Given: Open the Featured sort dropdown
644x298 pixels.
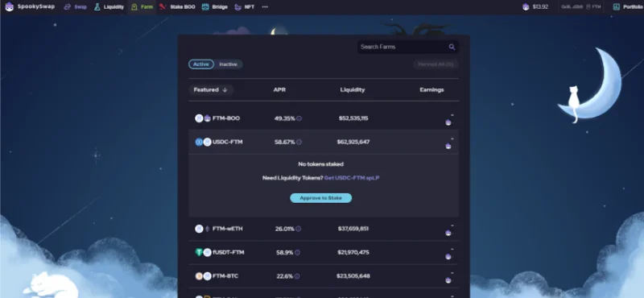Looking at the screenshot, I should click(x=211, y=90).
